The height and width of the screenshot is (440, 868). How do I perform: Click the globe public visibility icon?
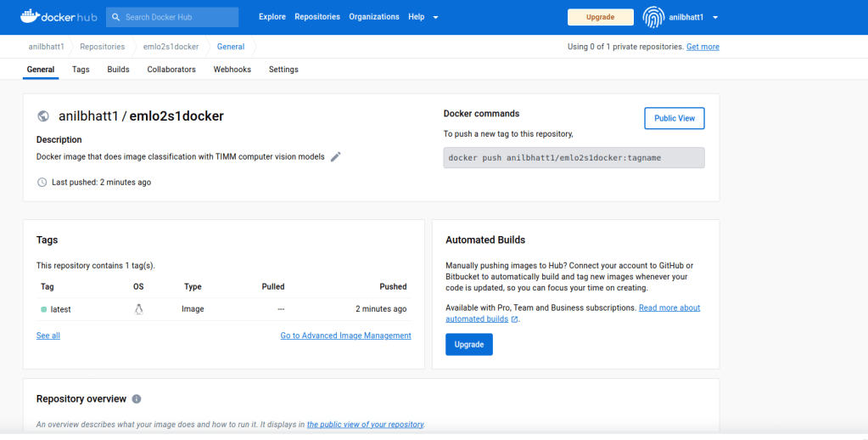43,116
